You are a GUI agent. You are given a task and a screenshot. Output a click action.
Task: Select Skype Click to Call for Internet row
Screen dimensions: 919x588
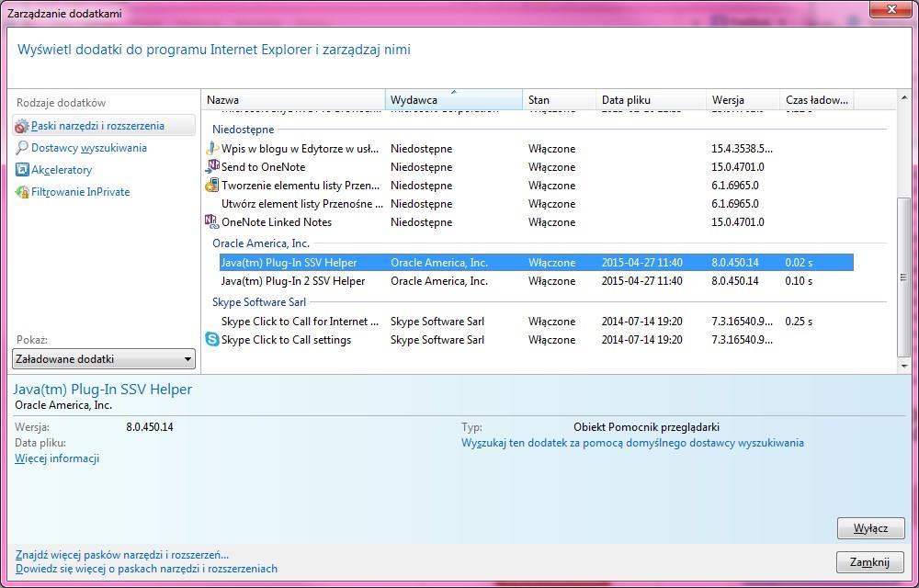coord(528,322)
